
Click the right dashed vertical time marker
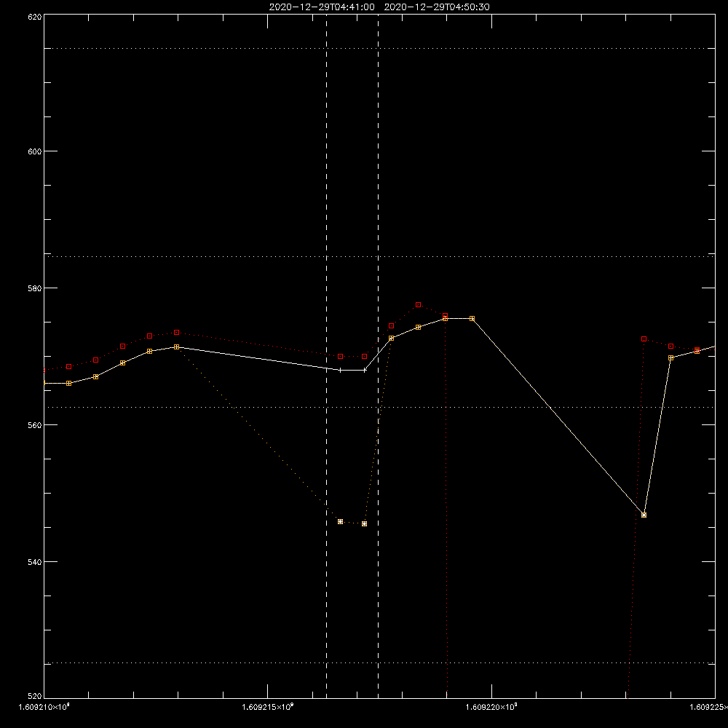tap(378, 356)
